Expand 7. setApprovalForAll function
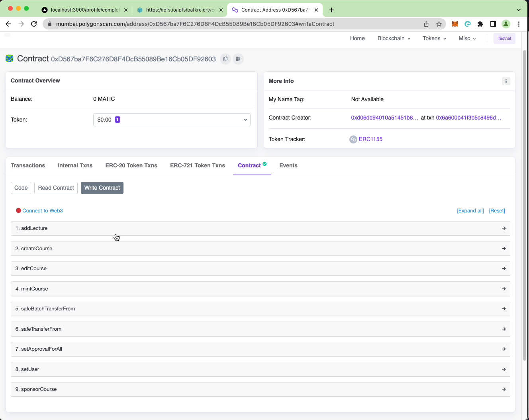 (x=261, y=349)
